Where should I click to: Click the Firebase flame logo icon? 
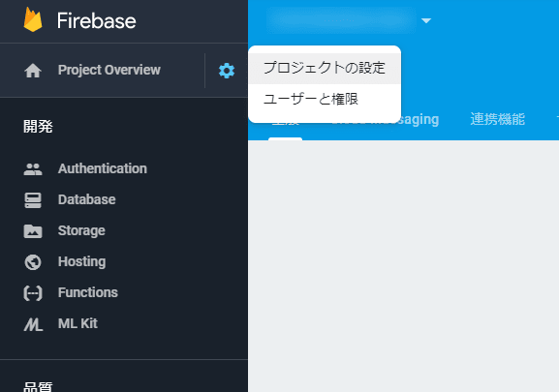click(33, 20)
